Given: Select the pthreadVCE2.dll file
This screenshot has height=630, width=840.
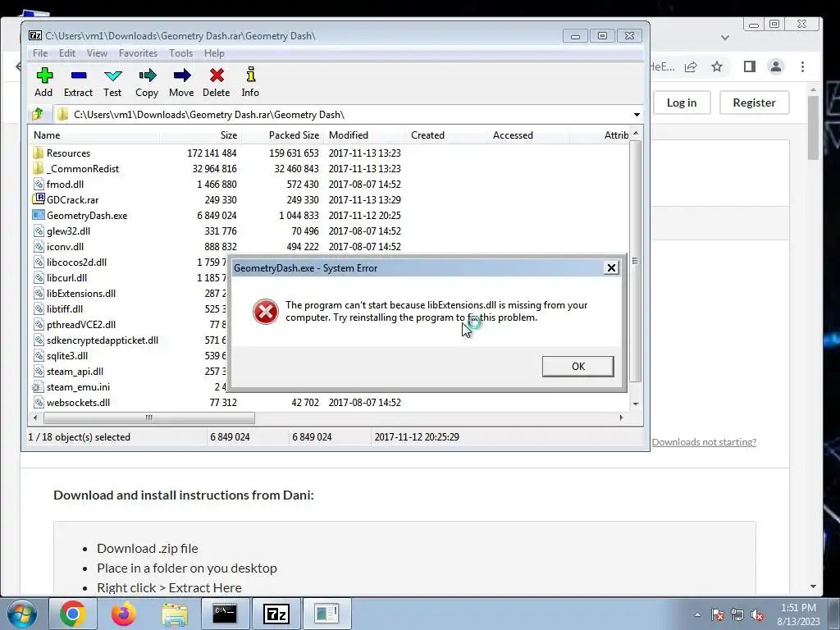Looking at the screenshot, I should click(x=81, y=325).
